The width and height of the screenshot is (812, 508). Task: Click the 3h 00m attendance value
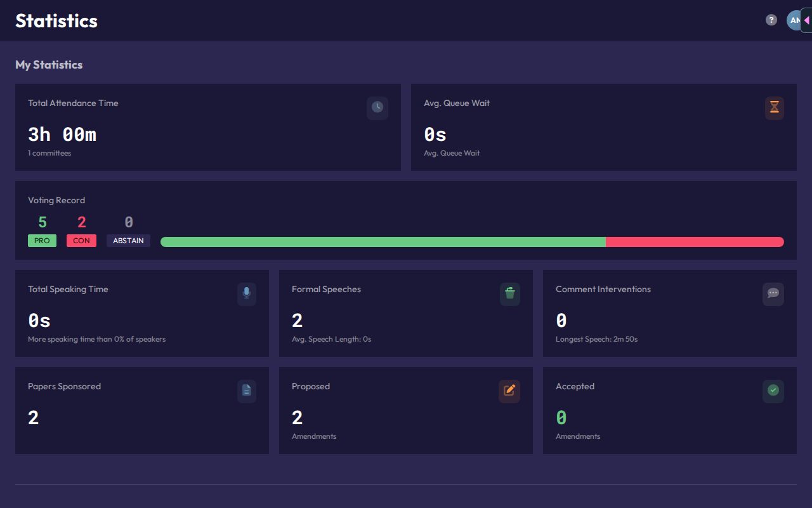pos(62,135)
